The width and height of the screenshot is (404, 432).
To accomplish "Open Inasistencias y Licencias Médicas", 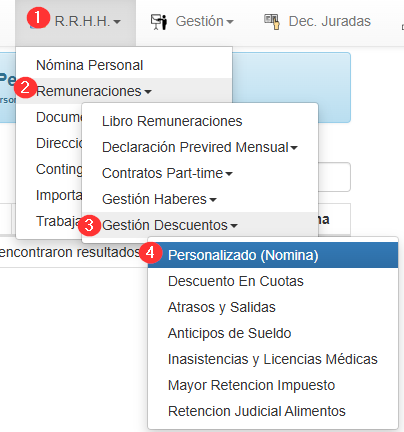I will pos(273,359).
